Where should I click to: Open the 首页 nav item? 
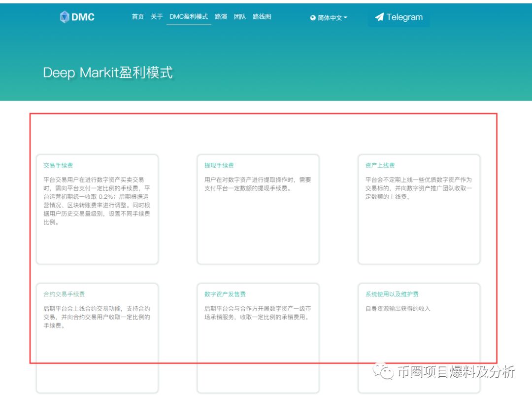tap(138, 17)
